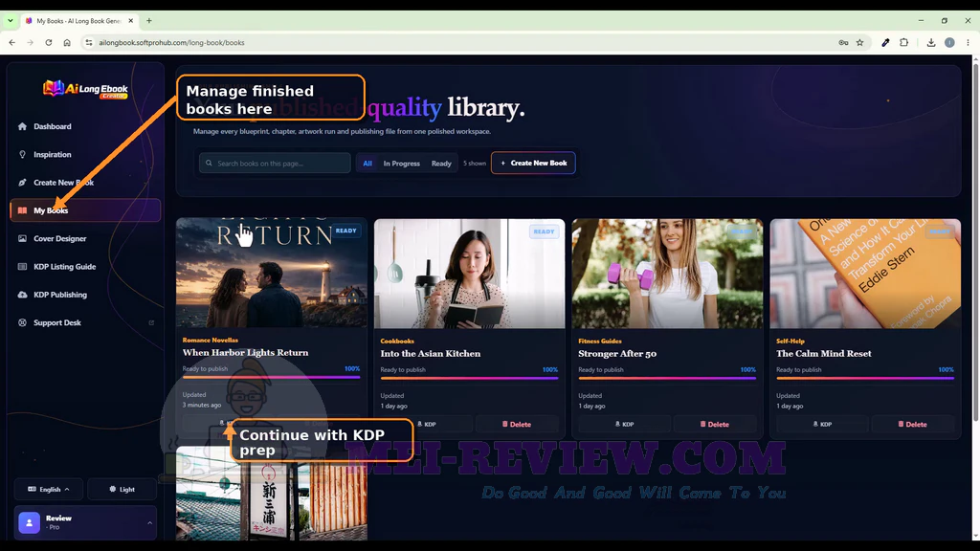Image resolution: width=980 pixels, height=551 pixels.
Task: Click the password key icon in address bar
Action: (843, 42)
